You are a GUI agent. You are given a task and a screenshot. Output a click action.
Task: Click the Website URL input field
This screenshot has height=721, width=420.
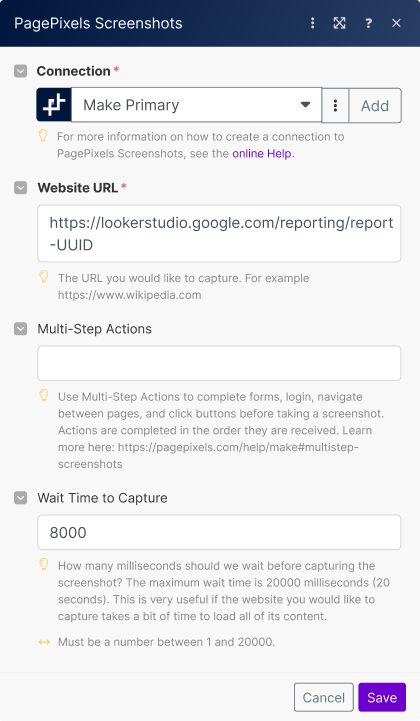click(x=219, y=234)
